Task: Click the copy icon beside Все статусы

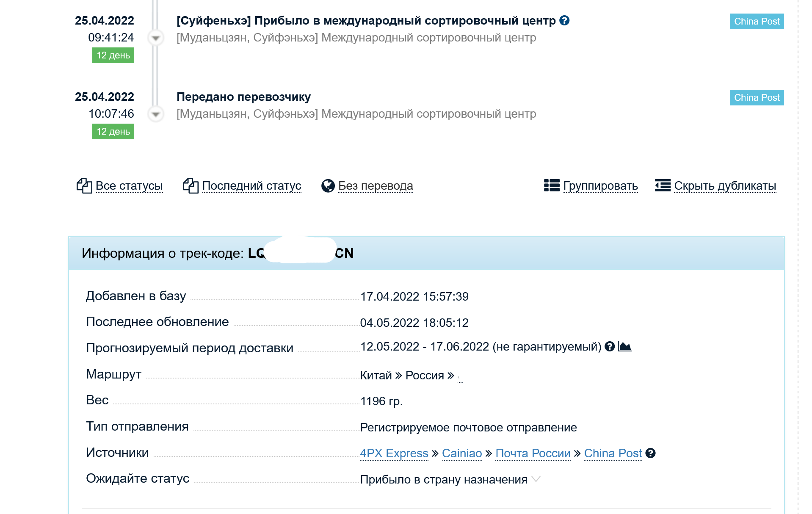Action: click(84, 185)
